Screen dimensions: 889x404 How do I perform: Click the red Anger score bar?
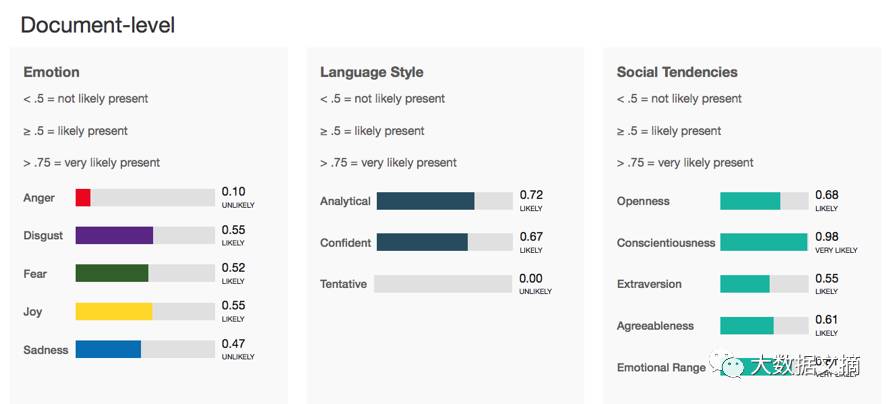click(x=145, y=198)
